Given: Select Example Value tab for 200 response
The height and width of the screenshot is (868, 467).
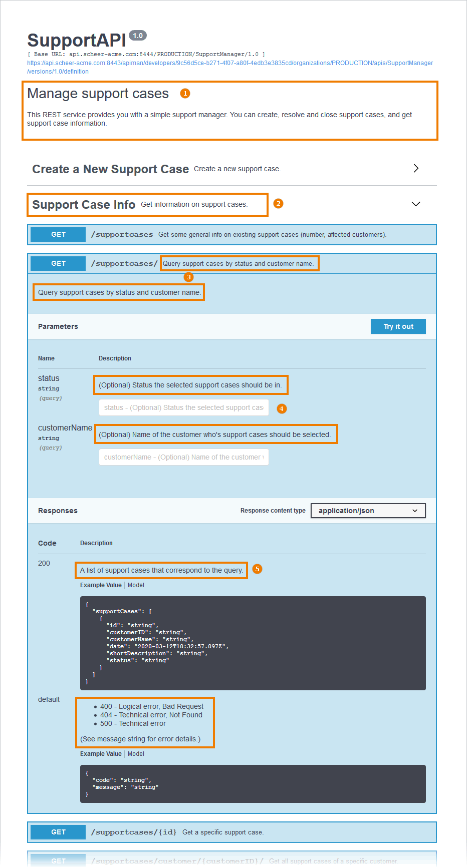Looking at the screenshot, I should pos(101,585).
